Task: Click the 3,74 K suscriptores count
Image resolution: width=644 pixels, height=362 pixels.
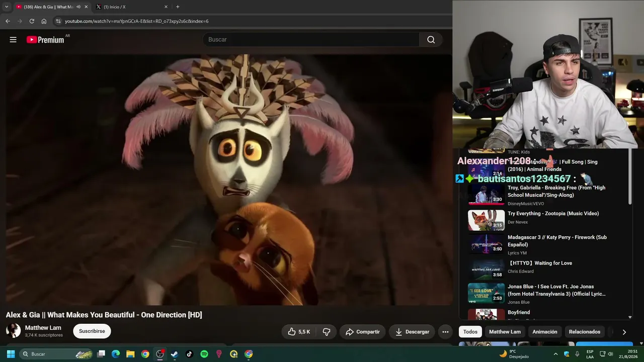Action: coord(44,335)
